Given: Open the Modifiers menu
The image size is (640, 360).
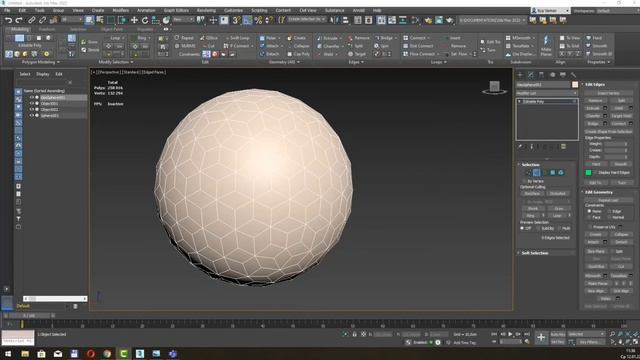Looking at the screenshot, I should click(x=121, y=10).
